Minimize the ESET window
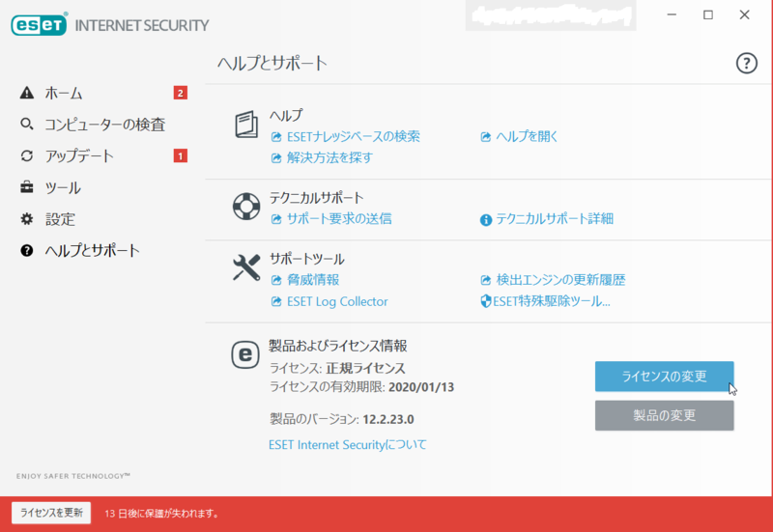 tap(672, 14)
